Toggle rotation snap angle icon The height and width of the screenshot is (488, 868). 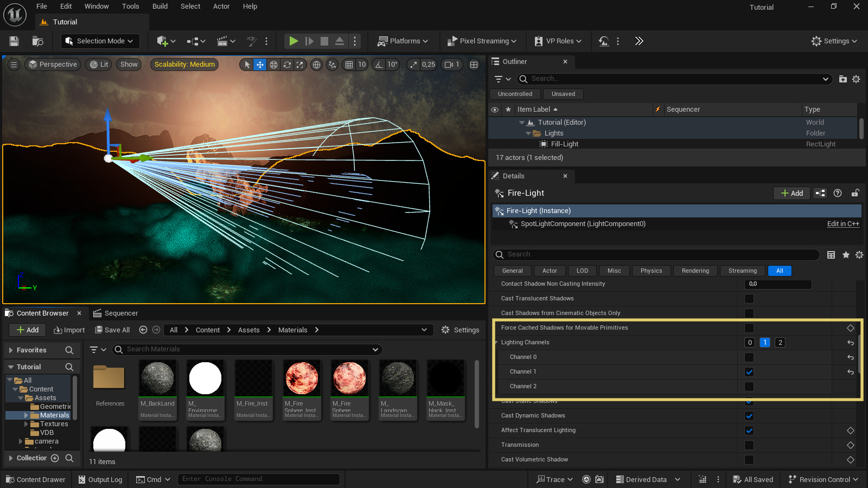pos(379,65)
